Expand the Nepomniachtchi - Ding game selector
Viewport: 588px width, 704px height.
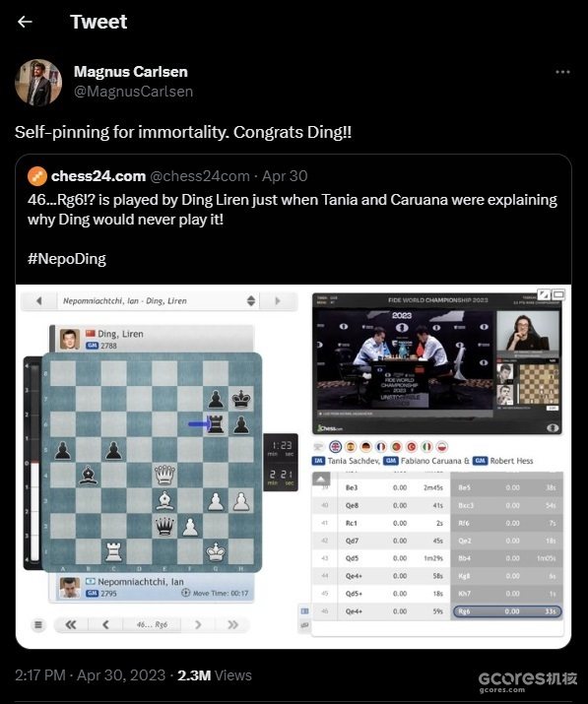tap(250, 301)
